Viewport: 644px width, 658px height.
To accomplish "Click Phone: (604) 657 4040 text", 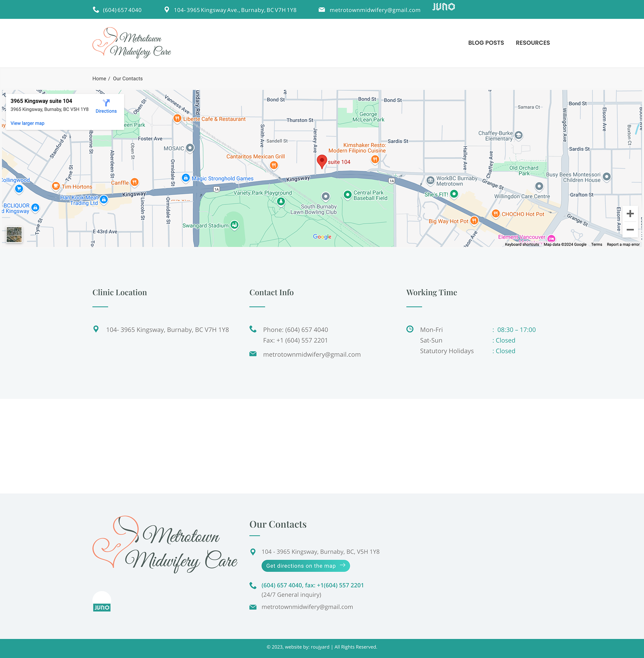I will (x=295, y=330).
